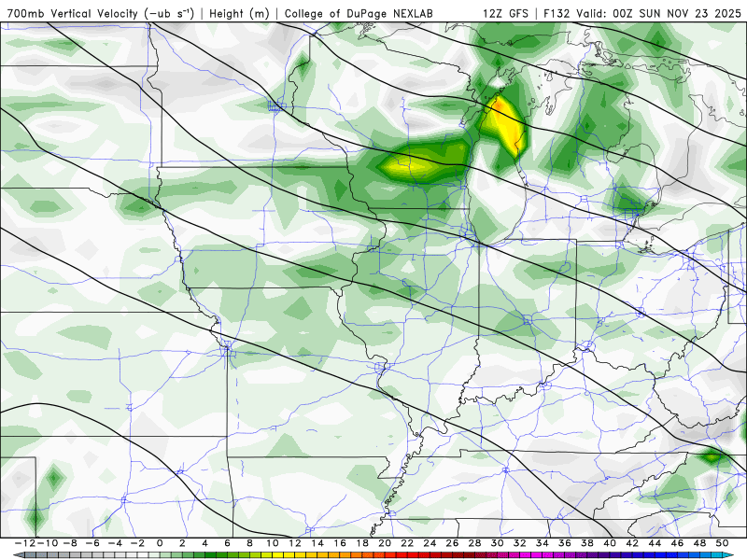Click 'College of DuPage NEXLAB' header text
The width and height of the screenshot is (747, 560).
(359, 13)
